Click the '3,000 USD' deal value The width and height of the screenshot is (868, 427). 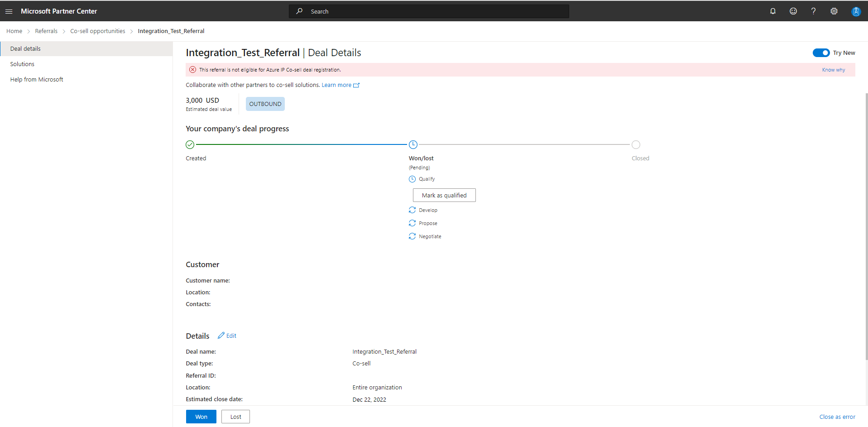[202, 101]
